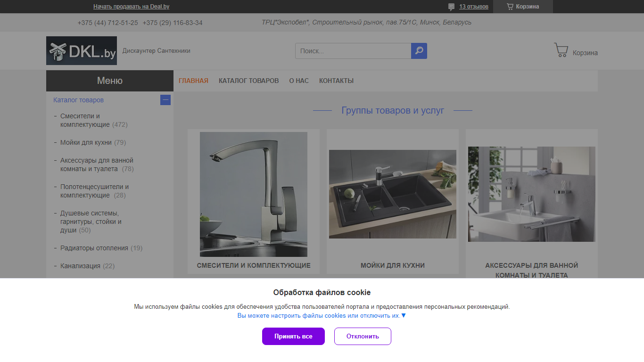Accept all cookies with Принять все
Image resolution: width=644 pixels, height=362 pixels.
[x=293, y=336]
